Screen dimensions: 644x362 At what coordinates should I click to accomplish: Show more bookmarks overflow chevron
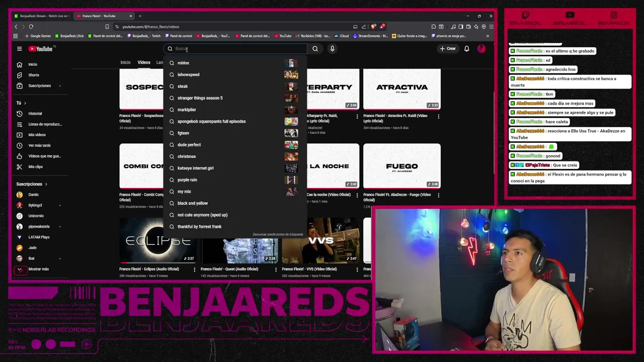[487, 36]
